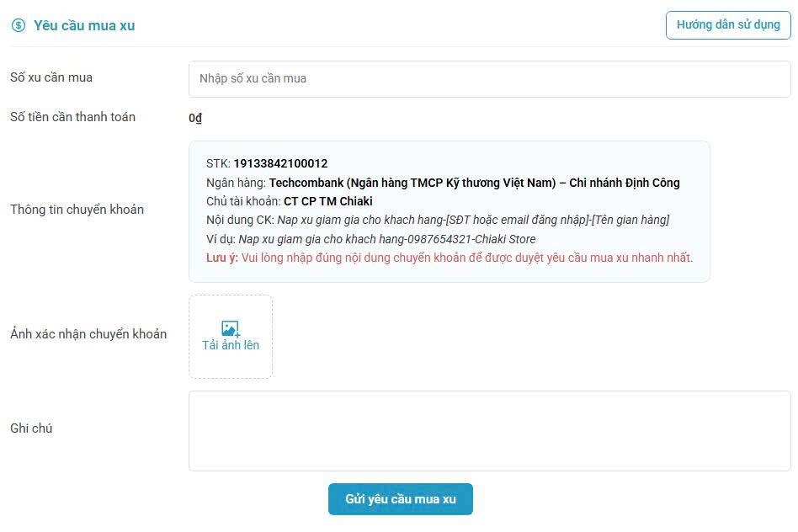Click the Tải ảnh lên upload label
798x532 pixels.
click(x=231, y=345)
